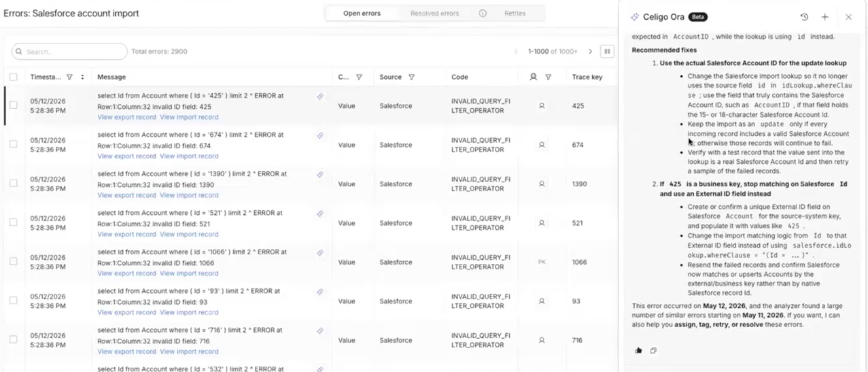Screen dimensions: 868x372
Task: Open Ora analysis for error 1066
Action: [320, 253]
